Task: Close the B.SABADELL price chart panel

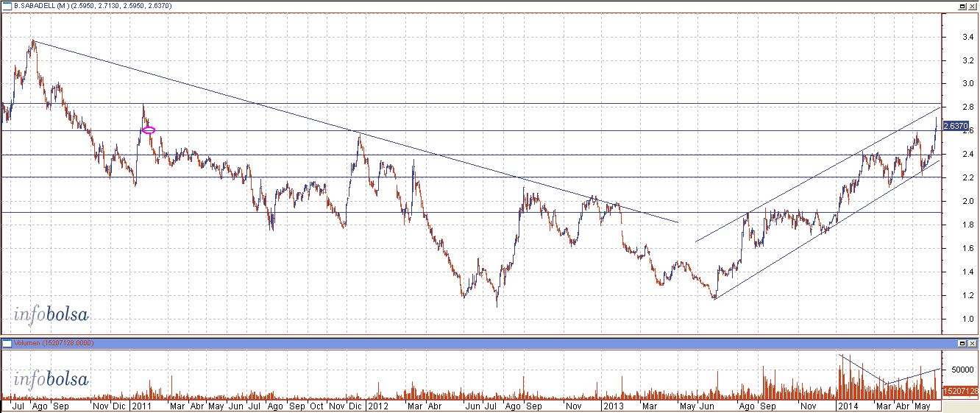Action: point(973,5)
